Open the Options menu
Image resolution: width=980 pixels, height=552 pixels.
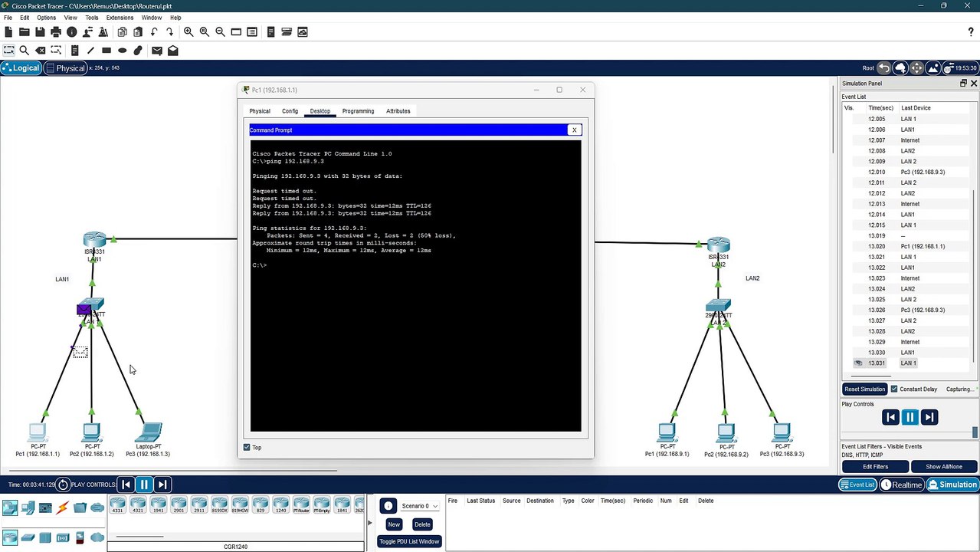tap(46, 18)
